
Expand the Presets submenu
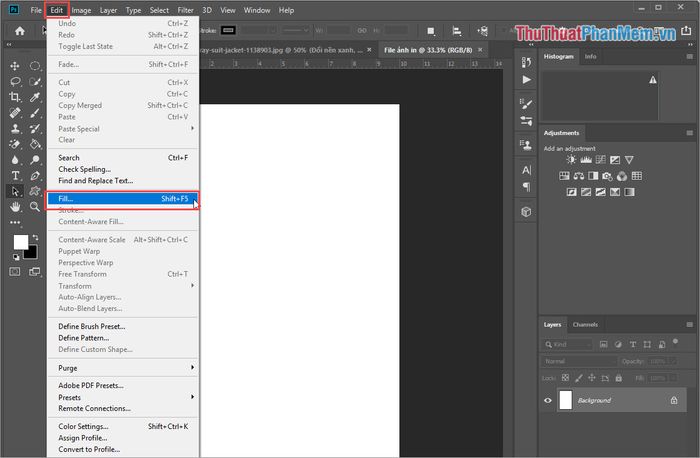[123, 397]
